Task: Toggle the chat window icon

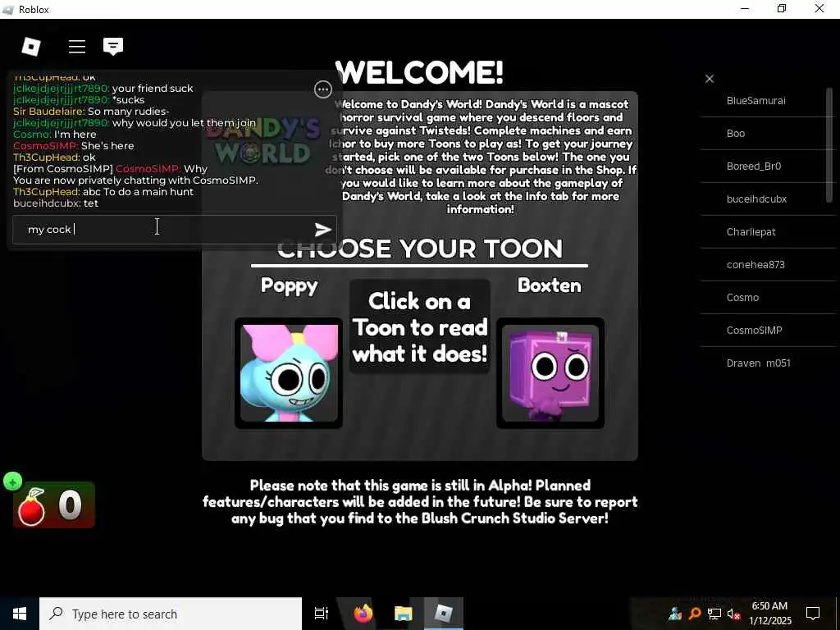Action: [x=113, y=47]
